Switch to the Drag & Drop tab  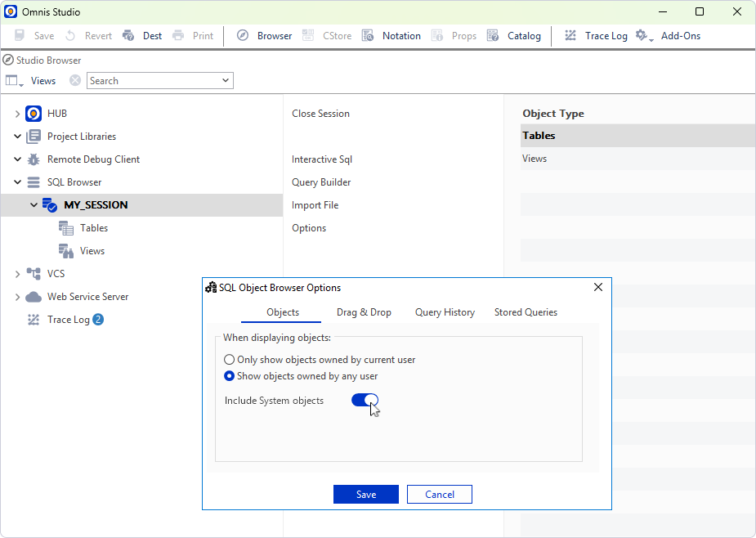pyautogui.click(x=364, y=312)
